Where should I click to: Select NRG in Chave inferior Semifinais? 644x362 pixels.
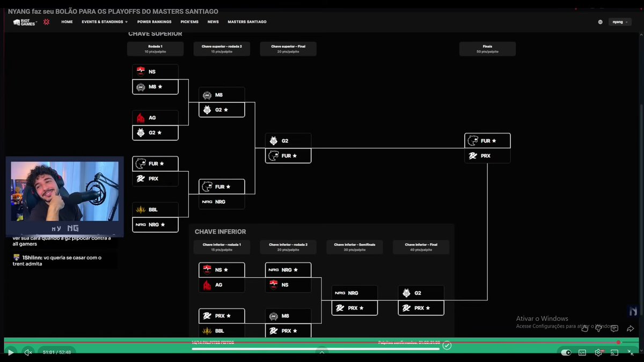355,293
